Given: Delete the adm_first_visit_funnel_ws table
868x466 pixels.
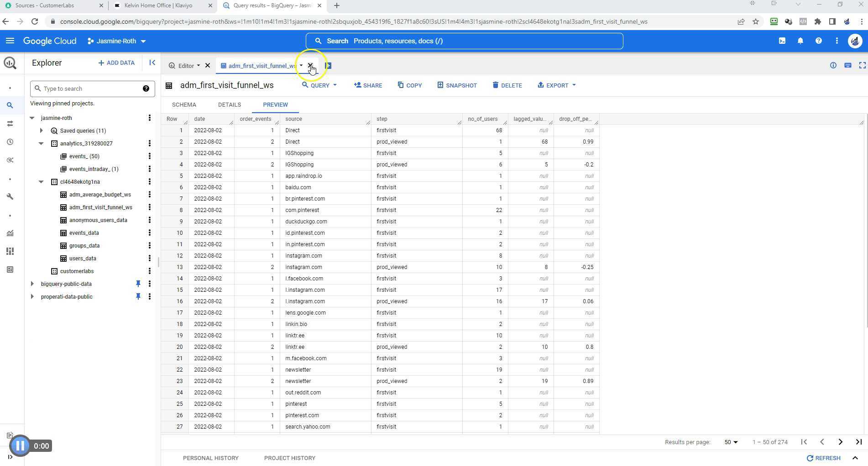Looking at the screenshot, I should [x=507, y=85].
